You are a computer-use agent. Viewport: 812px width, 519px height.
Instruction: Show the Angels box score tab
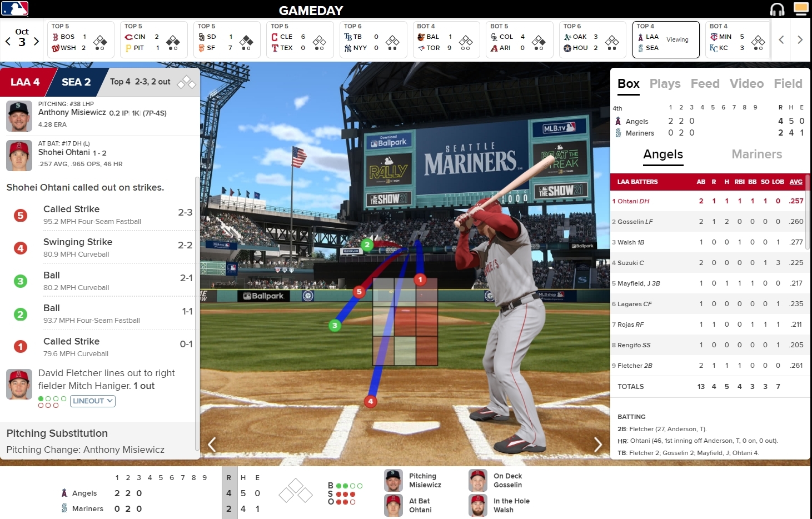(x=663, y=154)
